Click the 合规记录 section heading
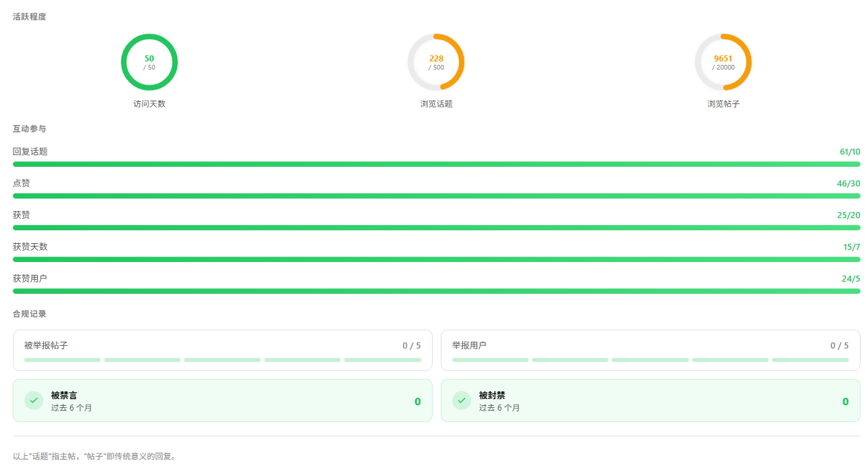Screen dimensions: 868x464 tap(30, 314)
